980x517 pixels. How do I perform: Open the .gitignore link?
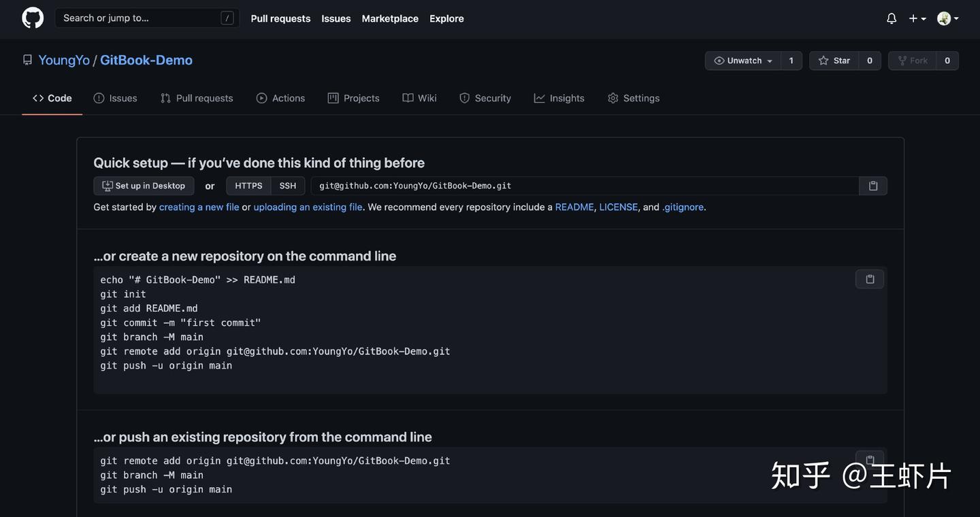coord(683,207)
